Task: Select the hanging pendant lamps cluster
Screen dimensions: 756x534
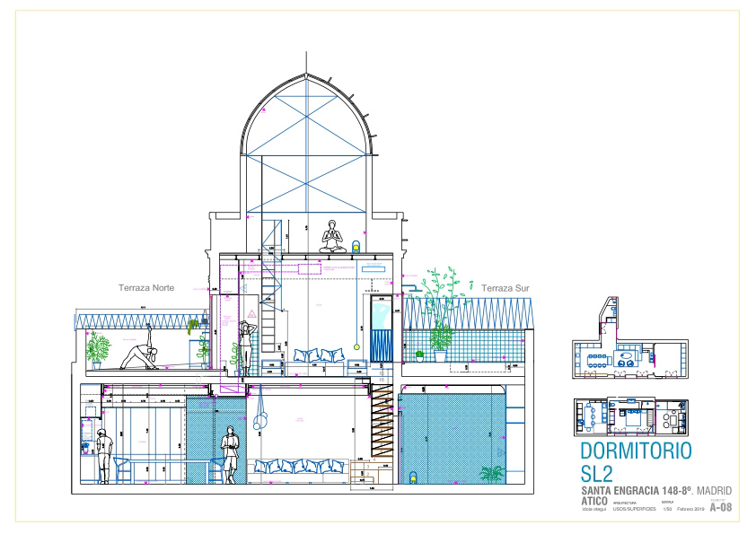Action: pyautogui.click(x=261, y=408)
